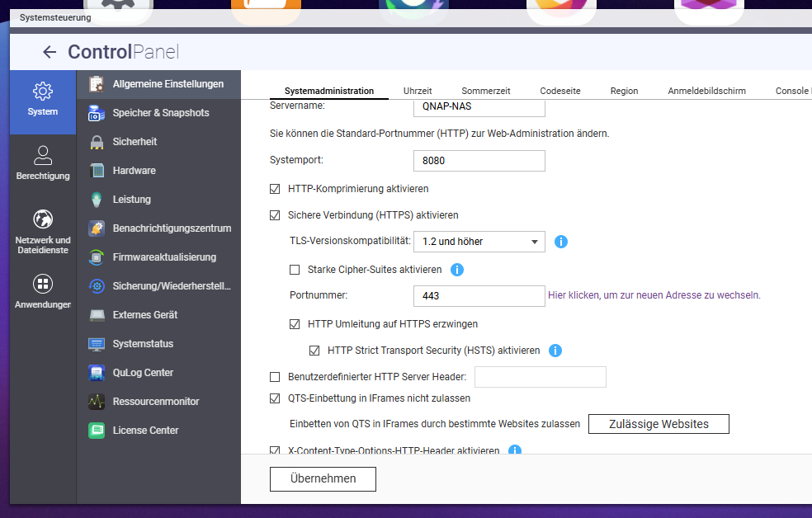Switch to the Uhrzeit tab
This screenshot has width=812, height=518.
click(418, 91)
